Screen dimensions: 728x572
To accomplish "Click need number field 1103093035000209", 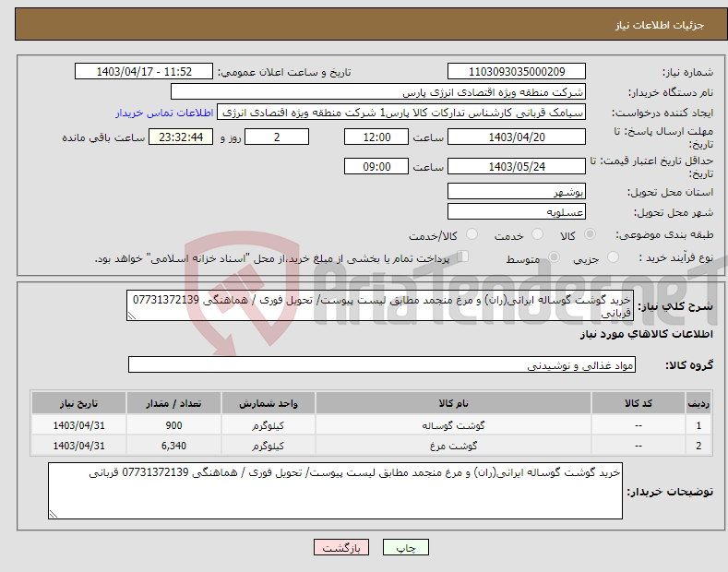I will 517,72.
